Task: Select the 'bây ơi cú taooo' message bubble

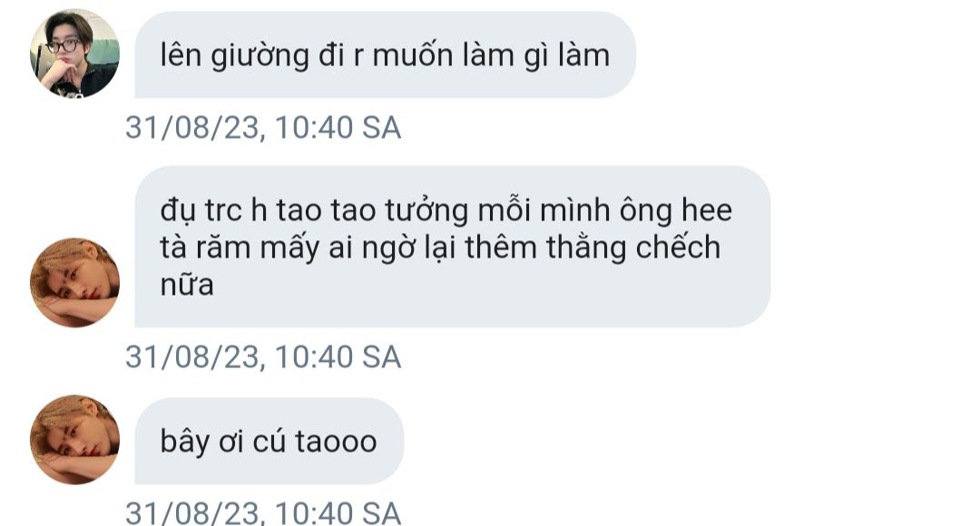Action: tap(269, 441)
